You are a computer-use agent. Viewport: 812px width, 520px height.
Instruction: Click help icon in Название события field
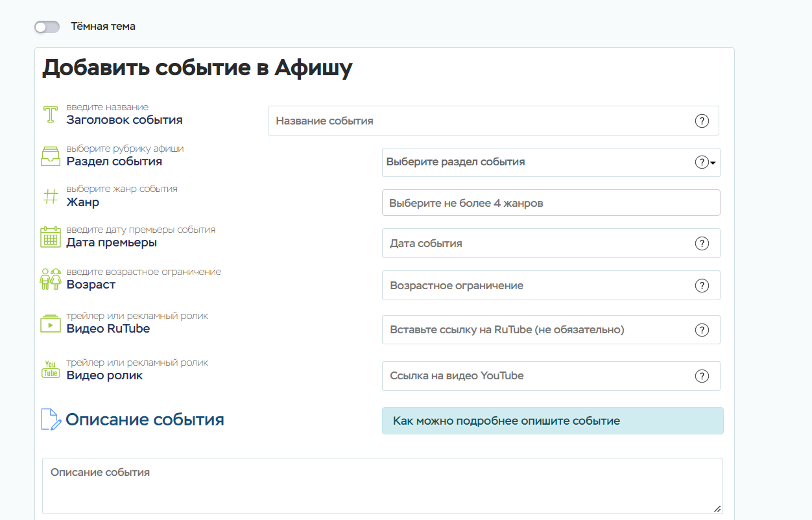(701, 121)
